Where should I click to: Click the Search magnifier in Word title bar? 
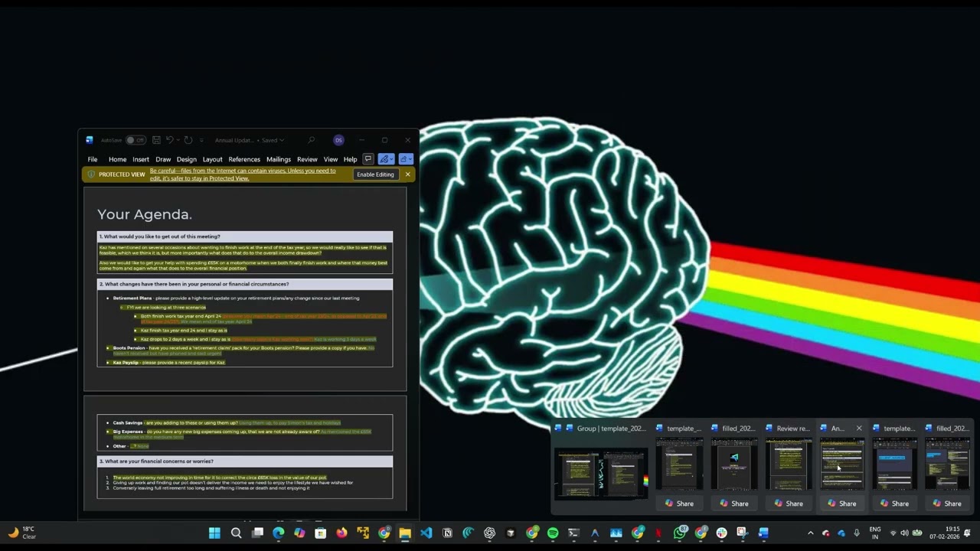[x=311, y=140]
